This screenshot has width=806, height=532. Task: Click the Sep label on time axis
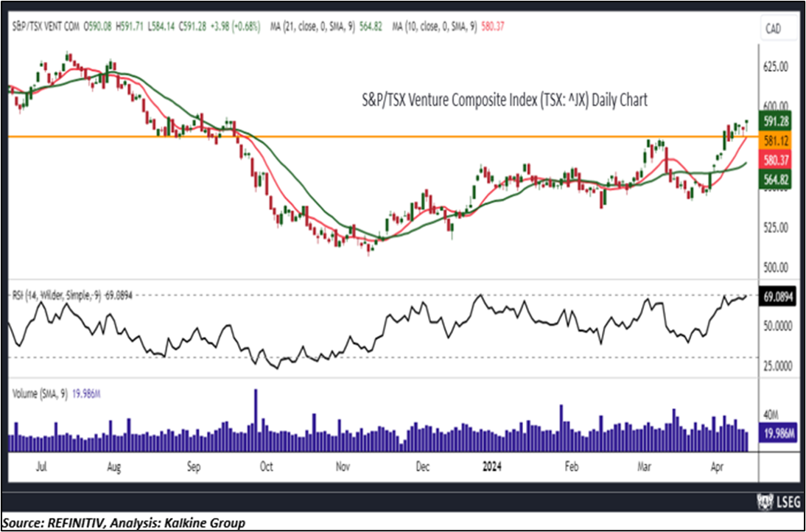pyautogui.click(x=194, y=466)
